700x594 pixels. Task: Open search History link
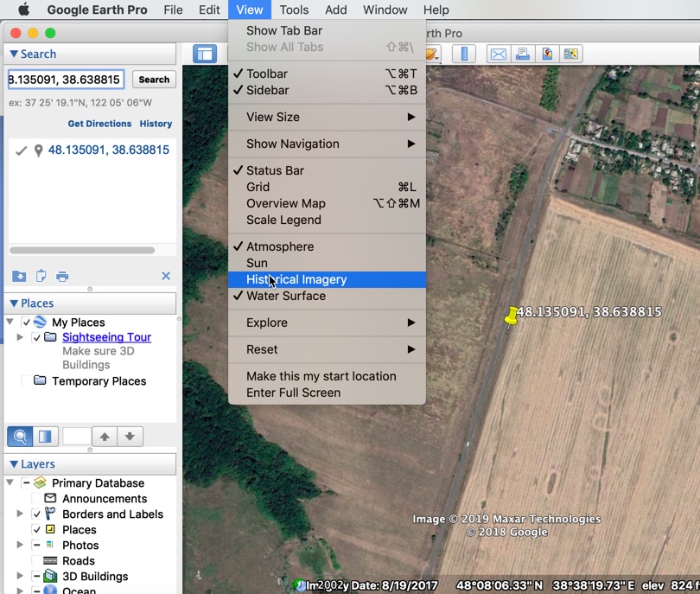156,124
